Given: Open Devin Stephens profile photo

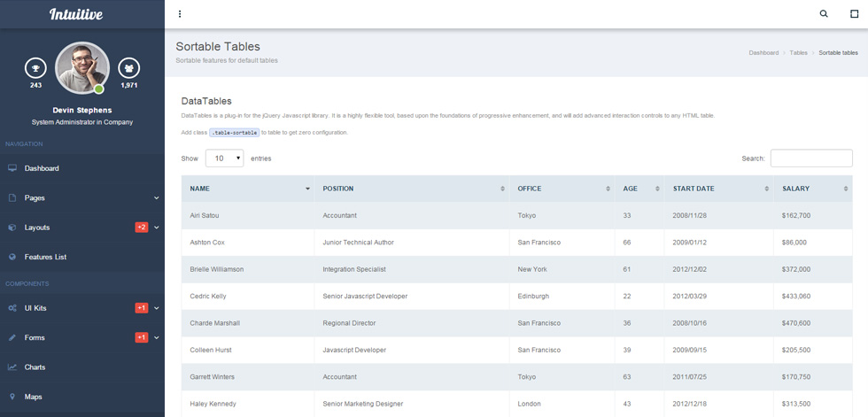Looking at the screenshot, I should pyautogui.click(x=82, y=68).
